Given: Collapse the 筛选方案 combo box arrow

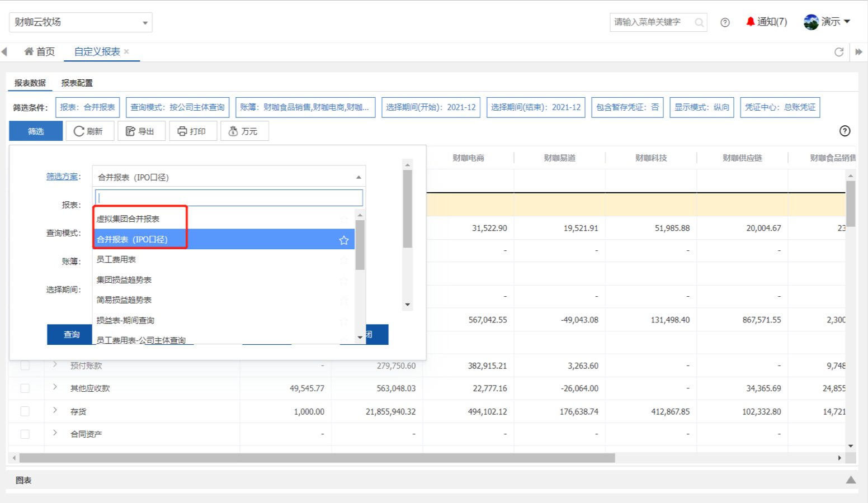Looking at the screenshot, I should click(x=358, y=177).
